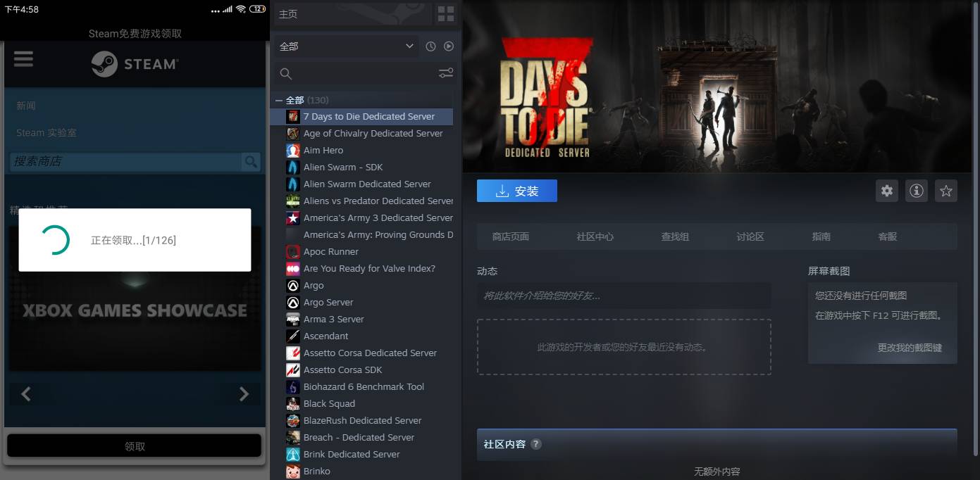Open the advanced filter options in the library
This screenshot has width=980, height=480.
[x=446, y=72]
